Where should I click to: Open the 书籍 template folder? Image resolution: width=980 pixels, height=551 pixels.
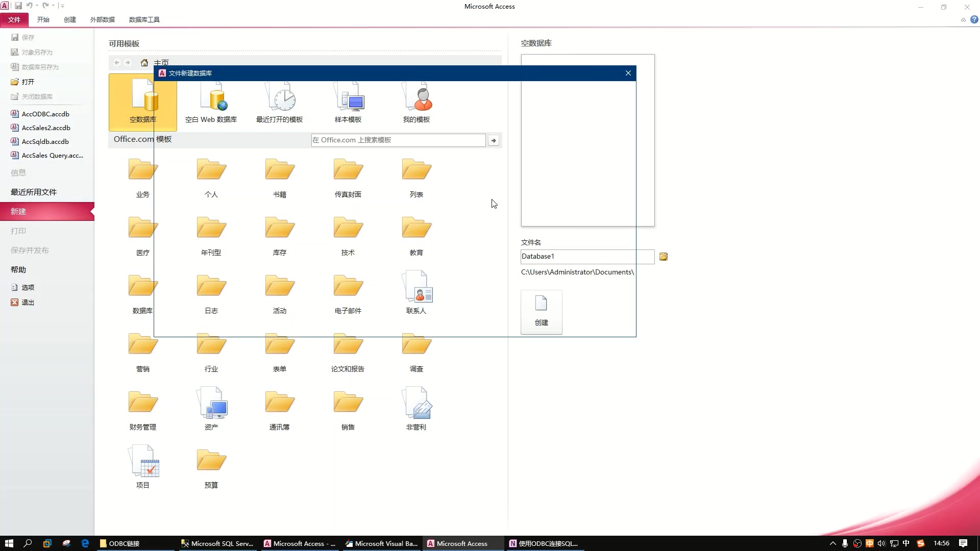point(279,178)
